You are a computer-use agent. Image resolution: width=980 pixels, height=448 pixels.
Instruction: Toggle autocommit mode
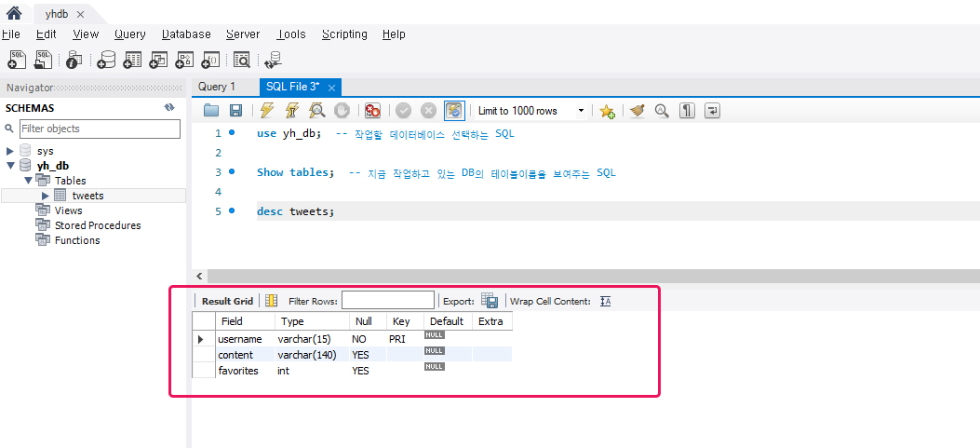coord(454,111)
